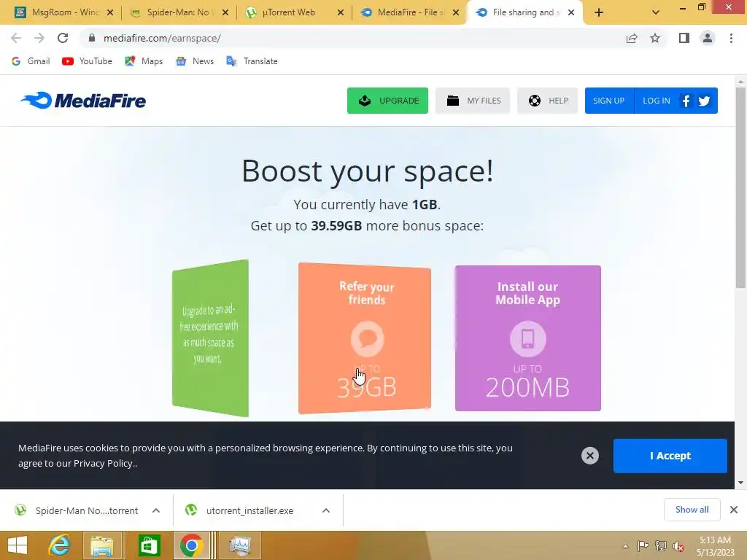Screen dimensions: 747x560
Task: Open the Maps bookmark
Action: (144, 61)
